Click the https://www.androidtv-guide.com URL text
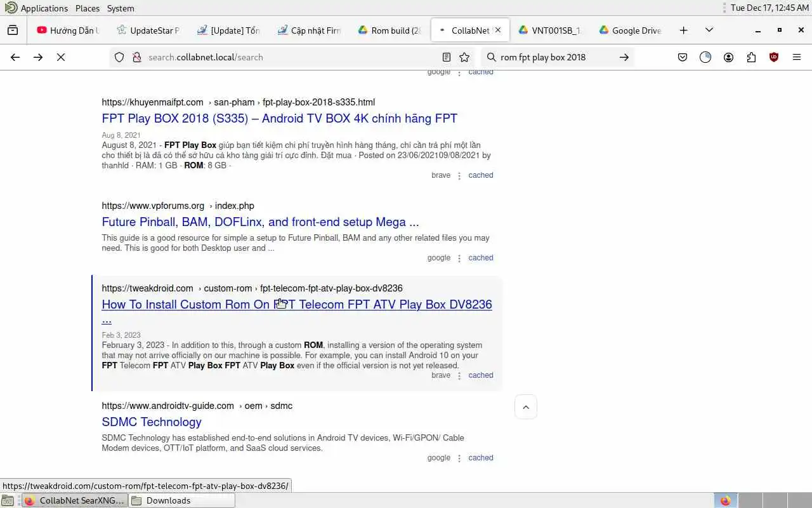 coord(167,406)
